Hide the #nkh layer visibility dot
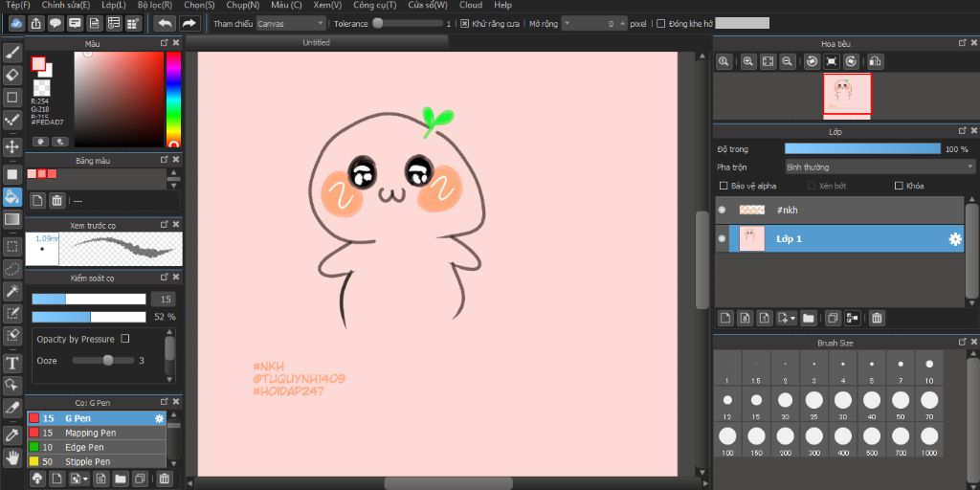Screen dimensions: 980x490 (722, 210)
